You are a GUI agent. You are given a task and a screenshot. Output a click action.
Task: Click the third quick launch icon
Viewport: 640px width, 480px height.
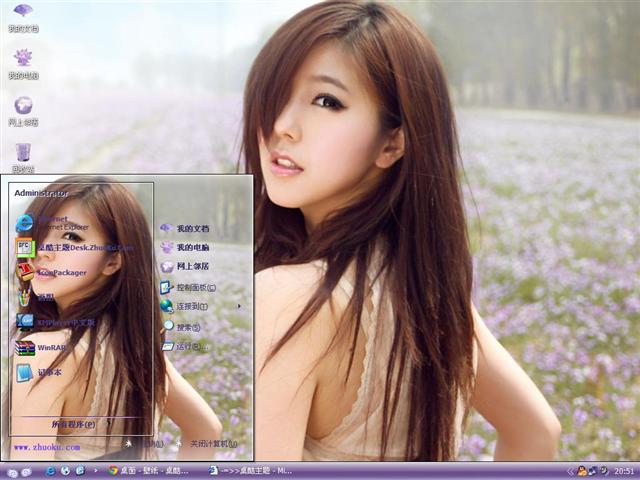click(x=80, y=471)
